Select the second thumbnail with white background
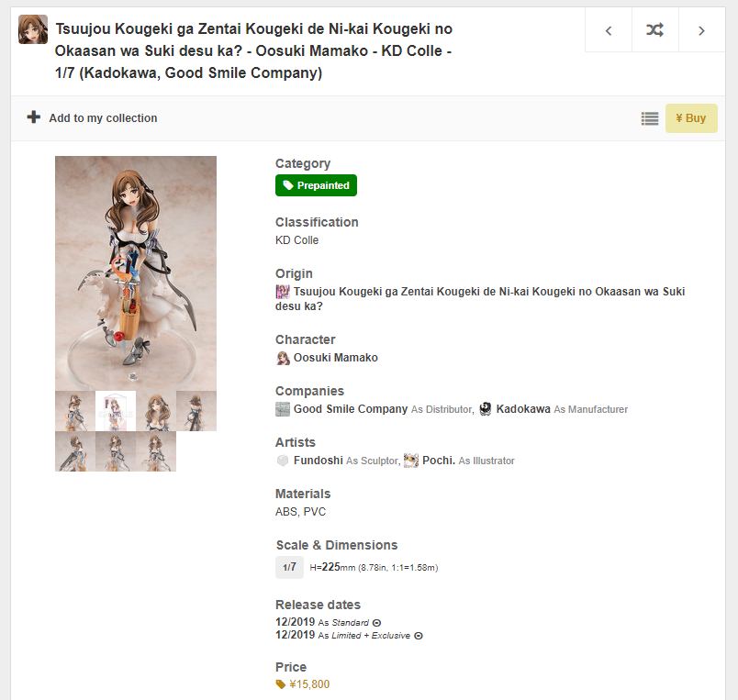The width and height of the screenshot is (738, 700). [x=116, y=411]
